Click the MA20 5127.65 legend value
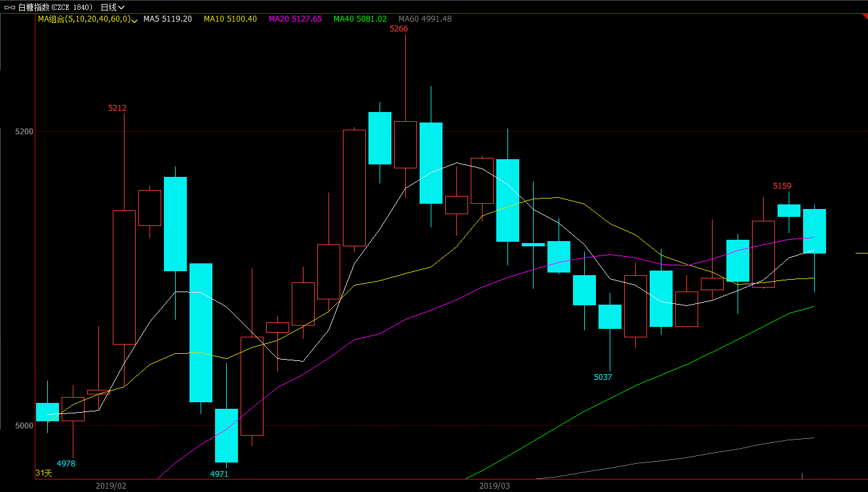Image resolution: width=868 pixels, height=492 pixels. coord(295,19)
